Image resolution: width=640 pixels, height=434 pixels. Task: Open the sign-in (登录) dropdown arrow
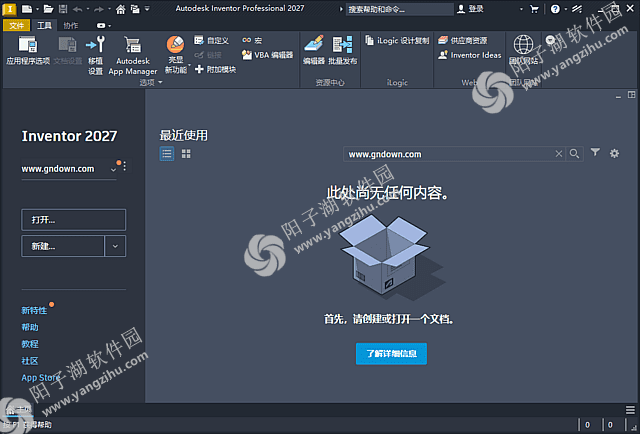pos(521,9)
